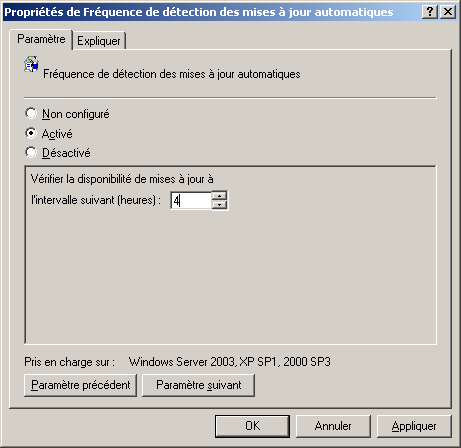Click the Non configuré label text
Image resolution: width=461 pixels, height=448 pixels.
click(76, 114)
